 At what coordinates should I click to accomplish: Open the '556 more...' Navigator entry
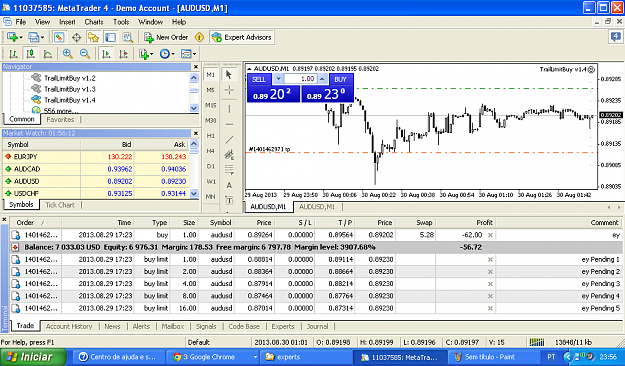61,110
